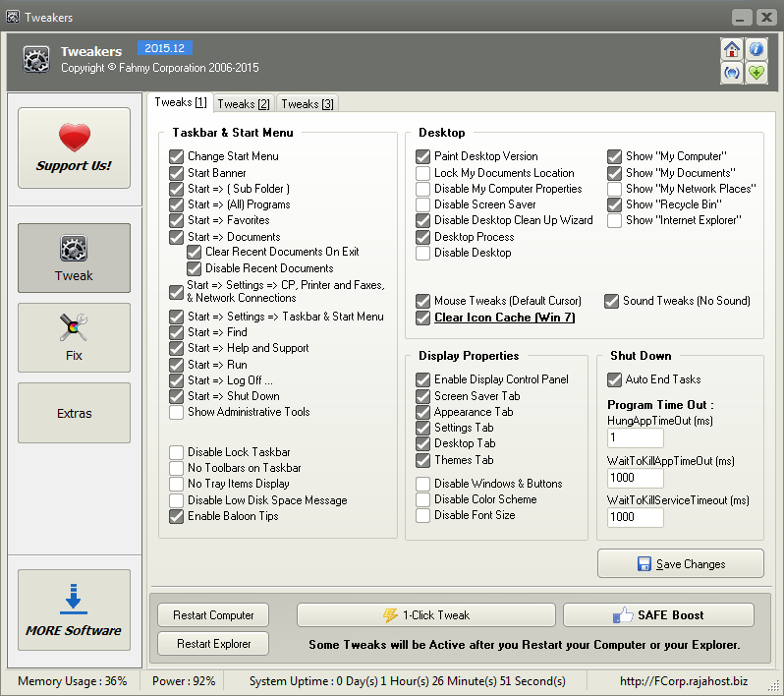Click the blue broadcast update icon
Viewport: 784px width, 696px height.
click(732, 74)
